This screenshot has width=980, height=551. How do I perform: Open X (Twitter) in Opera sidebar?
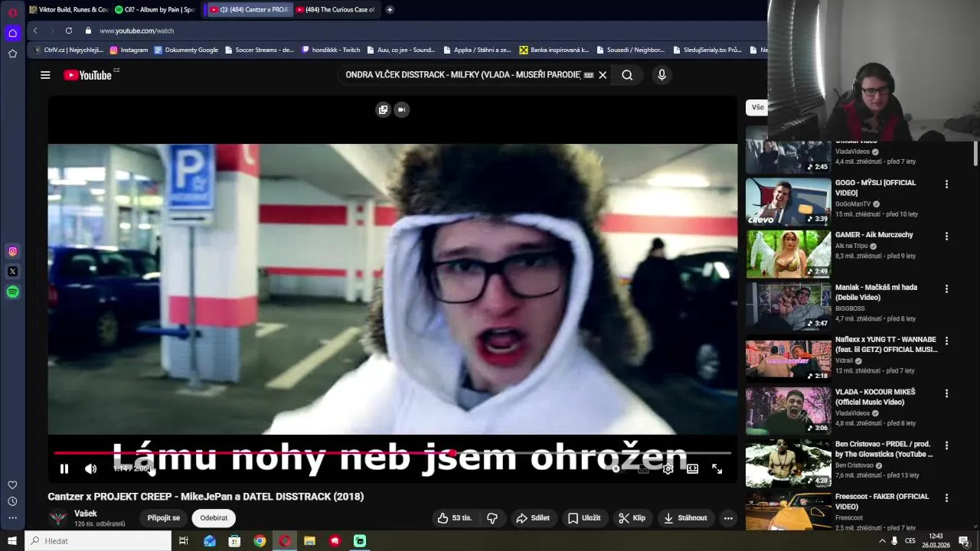coord(12,271)
